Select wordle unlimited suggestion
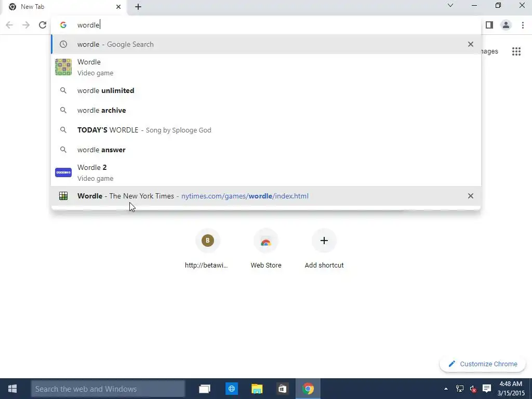Image resolution: width=532 pixels, height=399 pixels. [266, 90]
